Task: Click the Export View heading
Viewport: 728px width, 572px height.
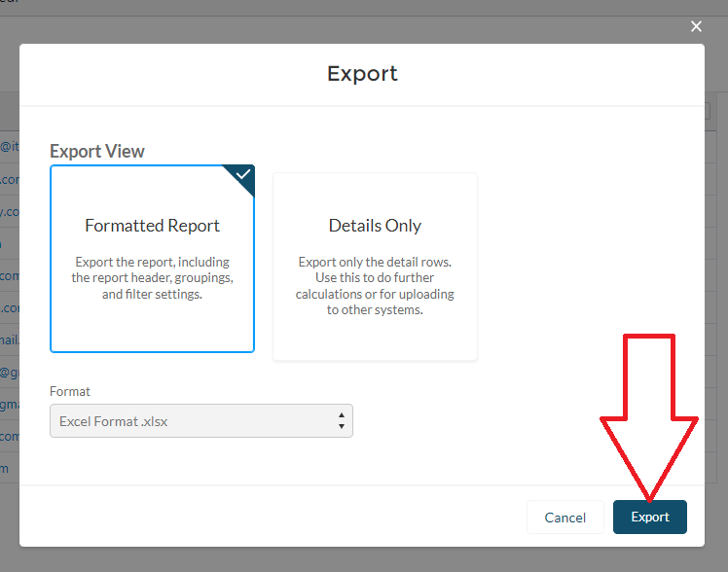Action: coord(97,152)
